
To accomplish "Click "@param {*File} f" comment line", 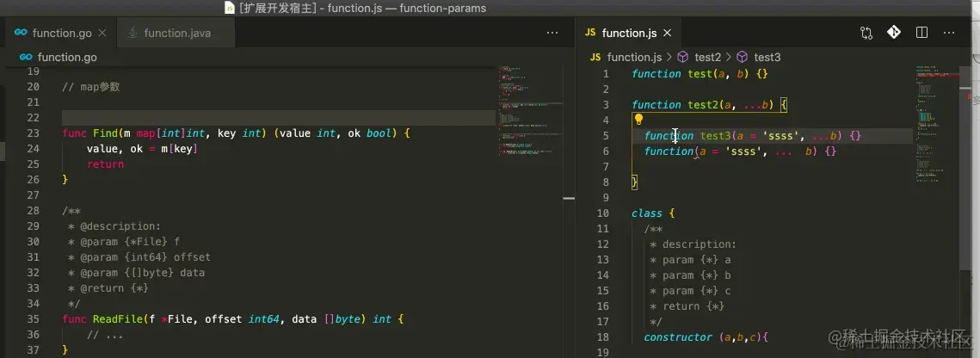I will [124, 242].
